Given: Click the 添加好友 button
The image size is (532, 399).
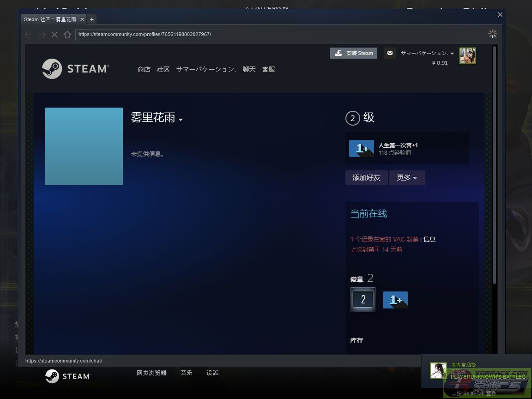Looking at the screenshot, I should [x=366, y=178].
